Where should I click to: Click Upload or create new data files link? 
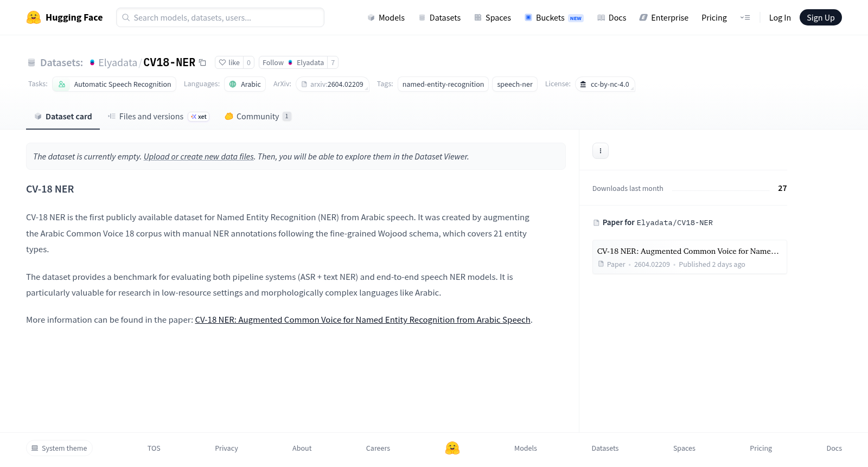[199, 157]
